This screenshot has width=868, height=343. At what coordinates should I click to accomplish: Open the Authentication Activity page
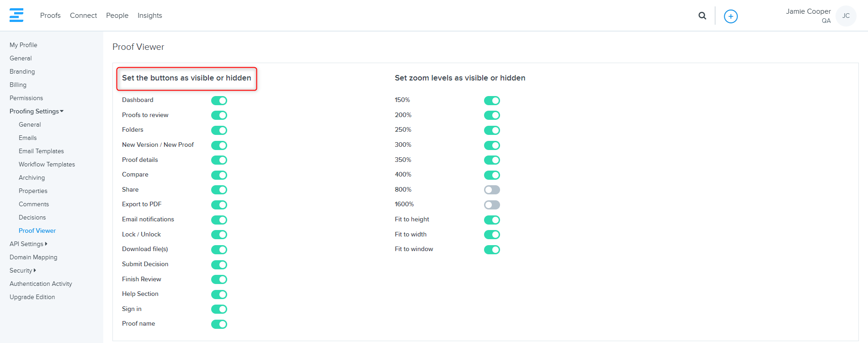point(41,284)
